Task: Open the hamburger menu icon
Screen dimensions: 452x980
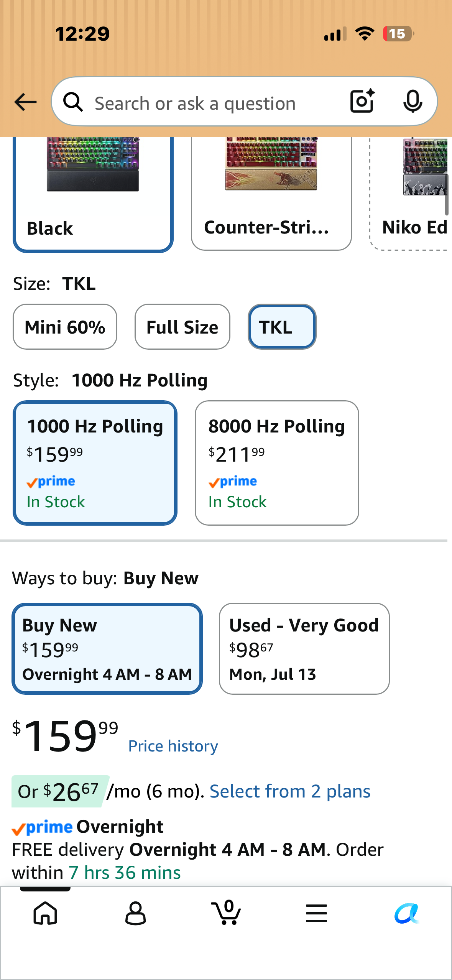Action: [x=316, y=913]
